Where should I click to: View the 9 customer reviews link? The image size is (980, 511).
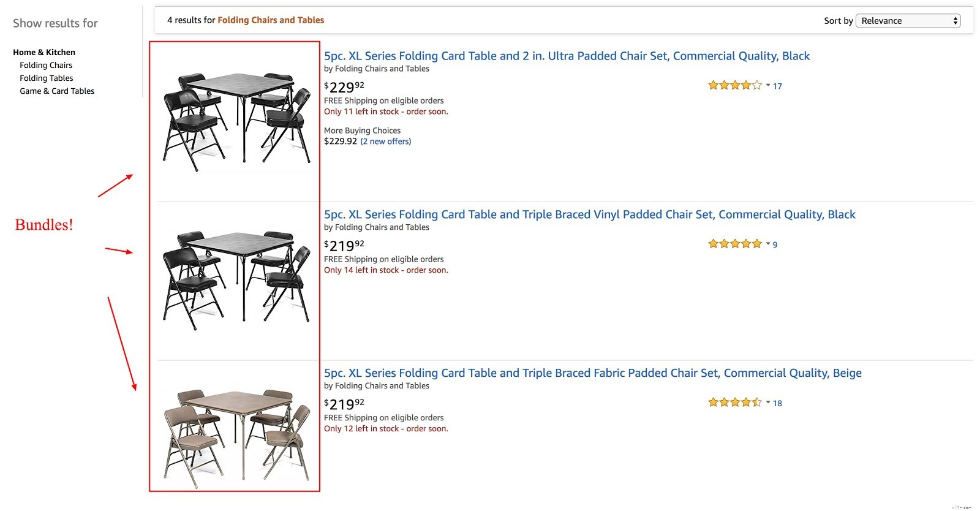coord(775,244)
